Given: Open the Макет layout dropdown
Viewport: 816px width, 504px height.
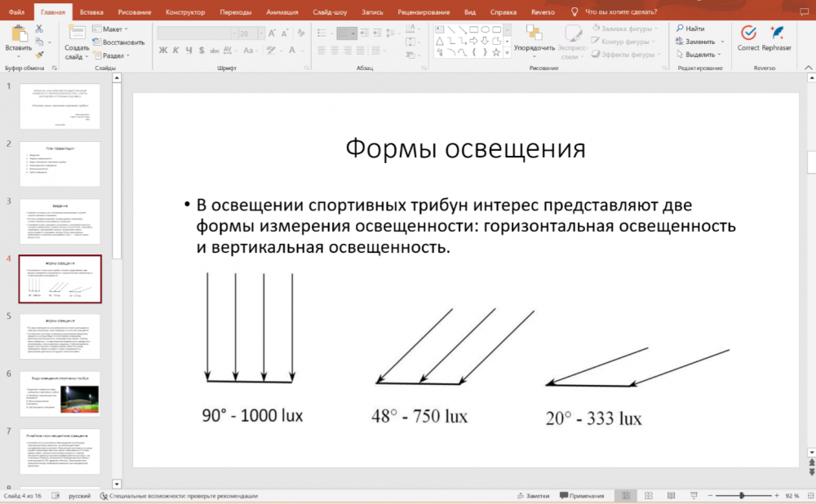Looking at the screenshot, I should pyautogui.click(x=110, y=29).
